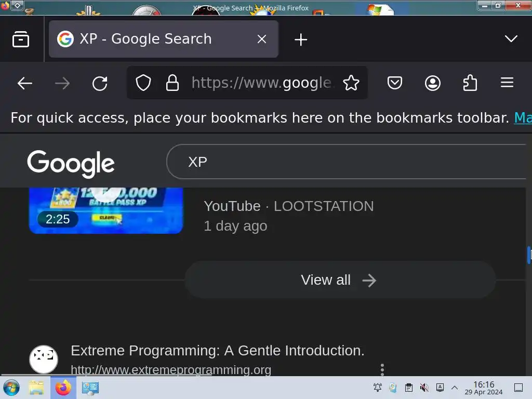Click the titlebar pin-on-all-desktops icon
This screenshot has height=399, width=532.
click(x=17, y=5)
